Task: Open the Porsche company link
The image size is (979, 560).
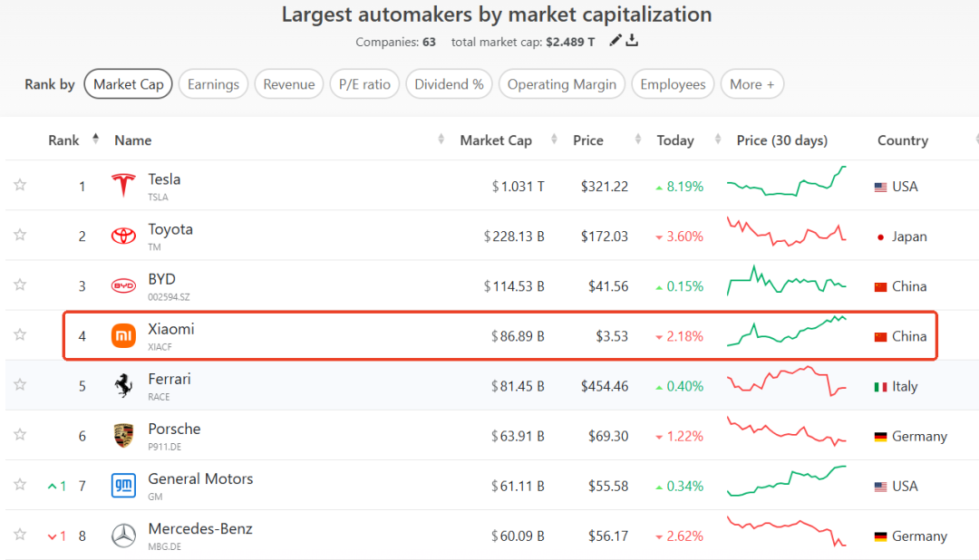Action: coord(174,429)
